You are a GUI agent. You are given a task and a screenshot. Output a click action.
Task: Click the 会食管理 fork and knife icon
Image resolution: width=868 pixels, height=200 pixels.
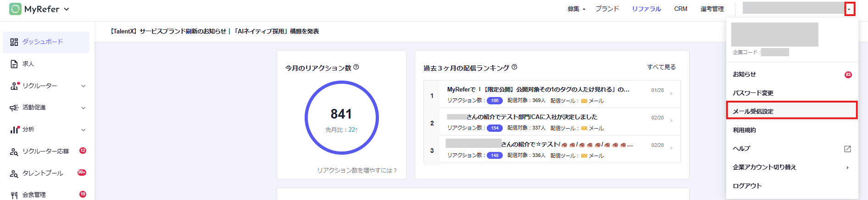pos(14,195)
